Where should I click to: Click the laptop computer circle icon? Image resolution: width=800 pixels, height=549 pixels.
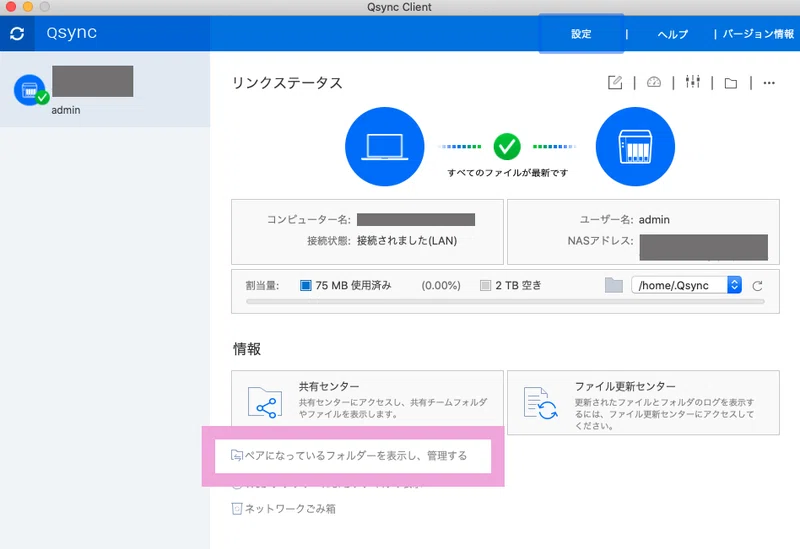click(385, 147)
